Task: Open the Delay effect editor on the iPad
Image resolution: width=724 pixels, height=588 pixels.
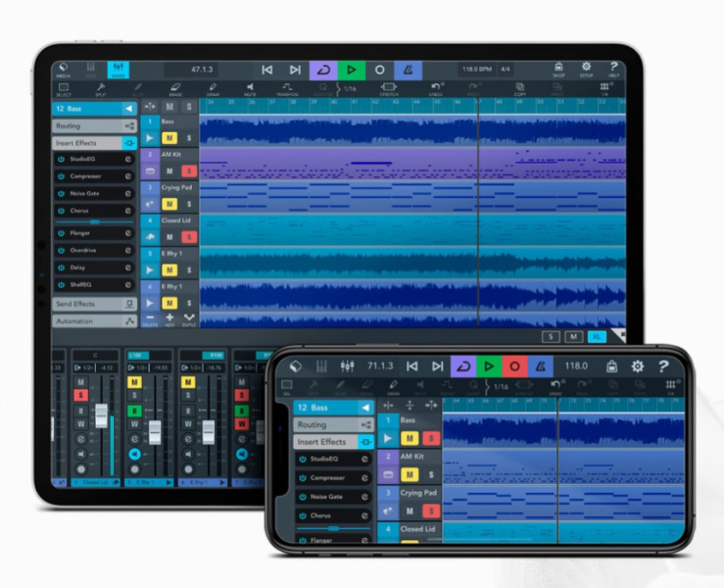Action: pos(128,268)
